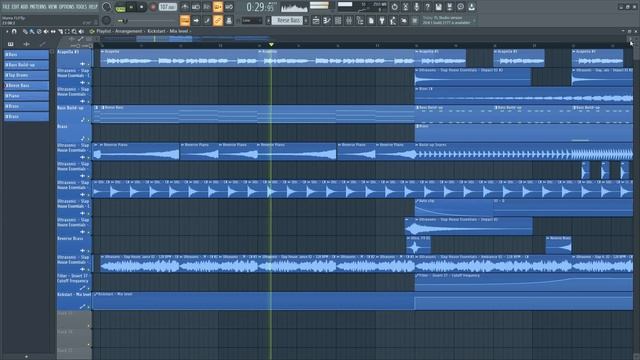
Task: Select the Playlist Select tool
Action: click(67, 31)
